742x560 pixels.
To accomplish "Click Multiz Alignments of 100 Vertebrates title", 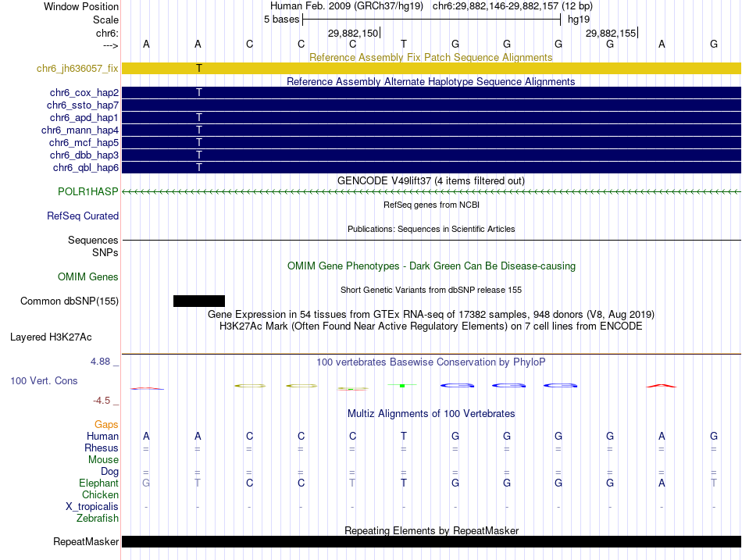I will 431,414.
